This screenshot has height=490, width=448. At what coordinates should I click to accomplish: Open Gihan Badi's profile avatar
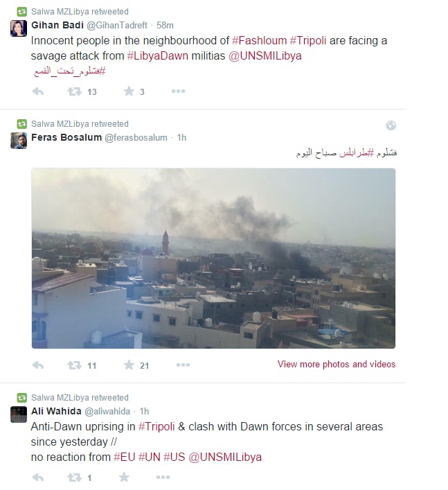(x=19, y=28)
